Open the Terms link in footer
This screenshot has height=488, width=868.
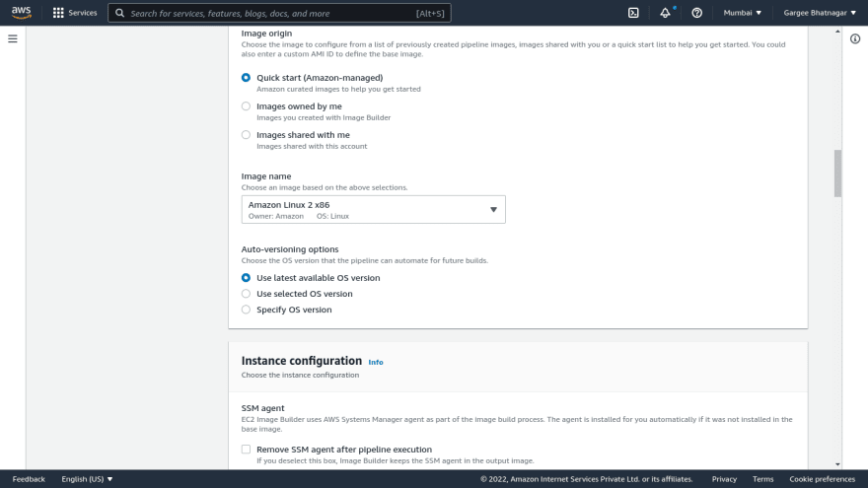[762, 479]
